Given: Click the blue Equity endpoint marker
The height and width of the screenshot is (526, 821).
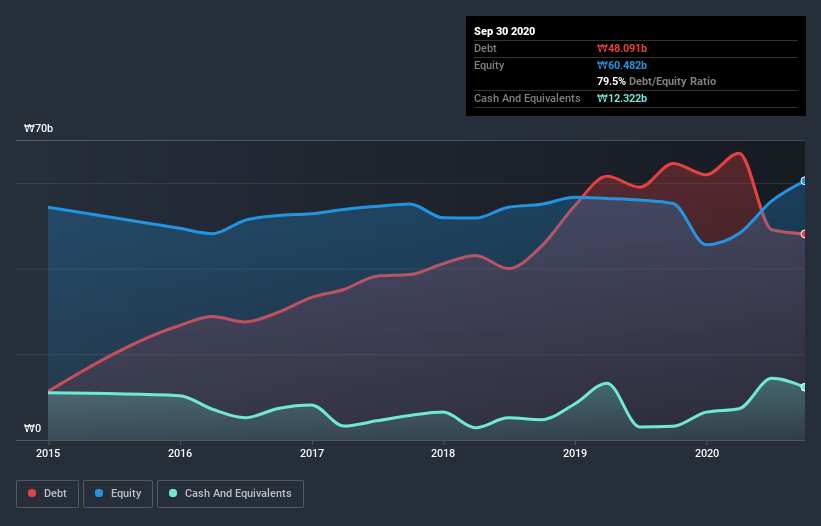Looking at the screenshot, I should tap(804, 181).
